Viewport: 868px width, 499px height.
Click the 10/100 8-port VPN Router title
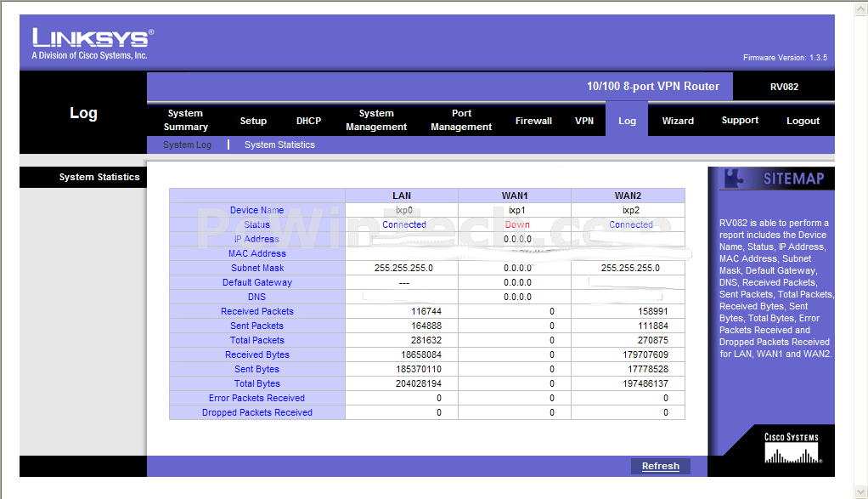(x=652, y=87)
